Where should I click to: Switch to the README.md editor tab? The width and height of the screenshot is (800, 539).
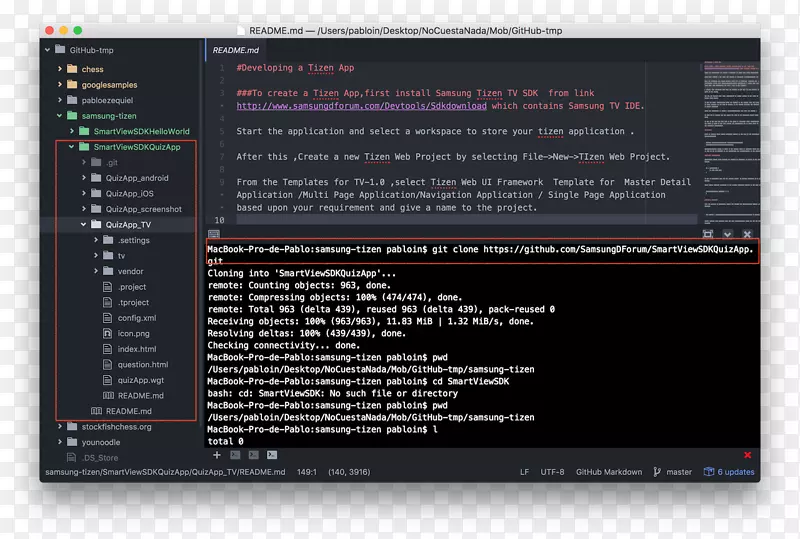tap(237, 48)
